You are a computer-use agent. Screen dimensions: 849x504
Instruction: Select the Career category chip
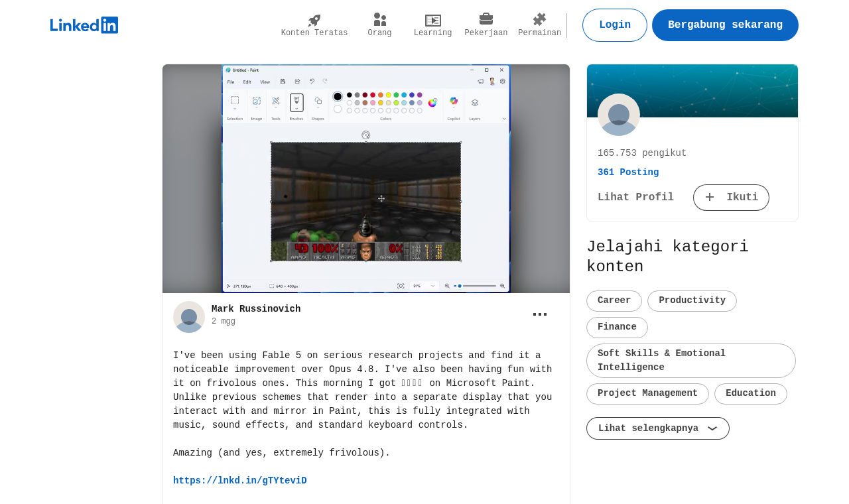click(614, 301)
